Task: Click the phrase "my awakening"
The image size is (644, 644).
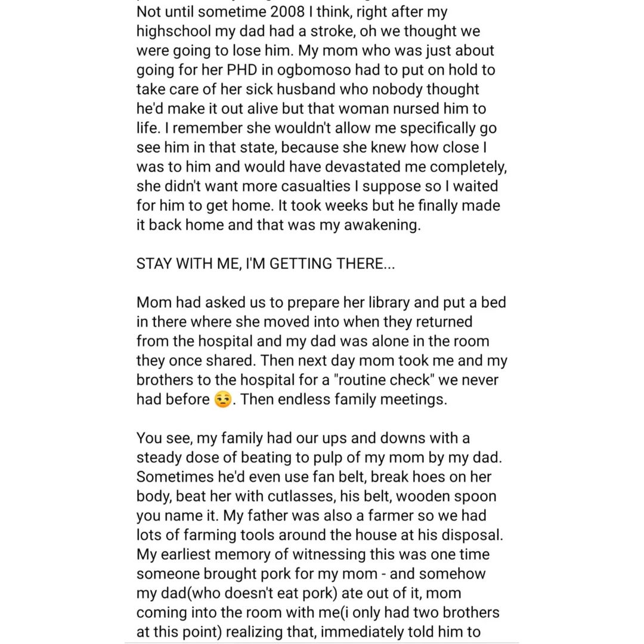Action: pyautogui.click(x=382, y=225)
